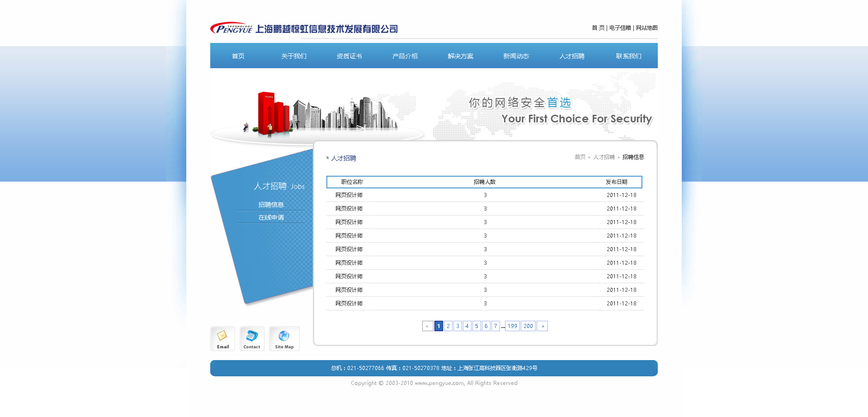Open the first 网页设计师 job listing

tap(349, 195)
